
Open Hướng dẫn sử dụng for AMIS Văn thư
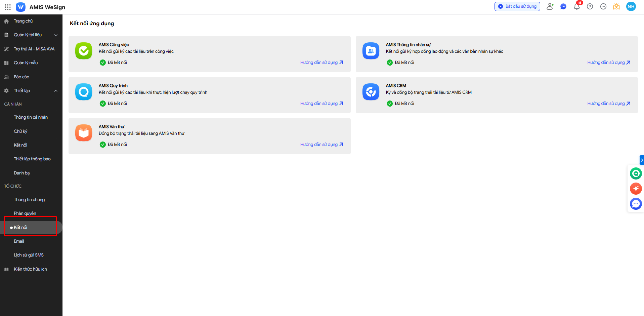click(322, 145)
